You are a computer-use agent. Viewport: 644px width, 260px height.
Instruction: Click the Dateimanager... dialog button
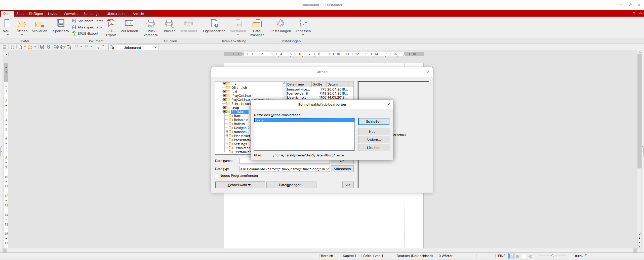point(291,185)
